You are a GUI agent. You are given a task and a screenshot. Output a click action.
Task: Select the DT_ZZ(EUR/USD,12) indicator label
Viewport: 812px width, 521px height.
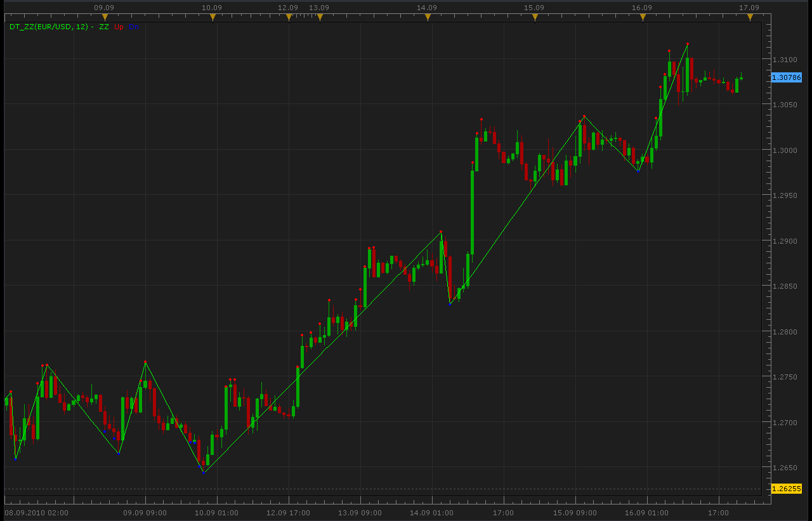pyautogui.click(x=49, y=27)
